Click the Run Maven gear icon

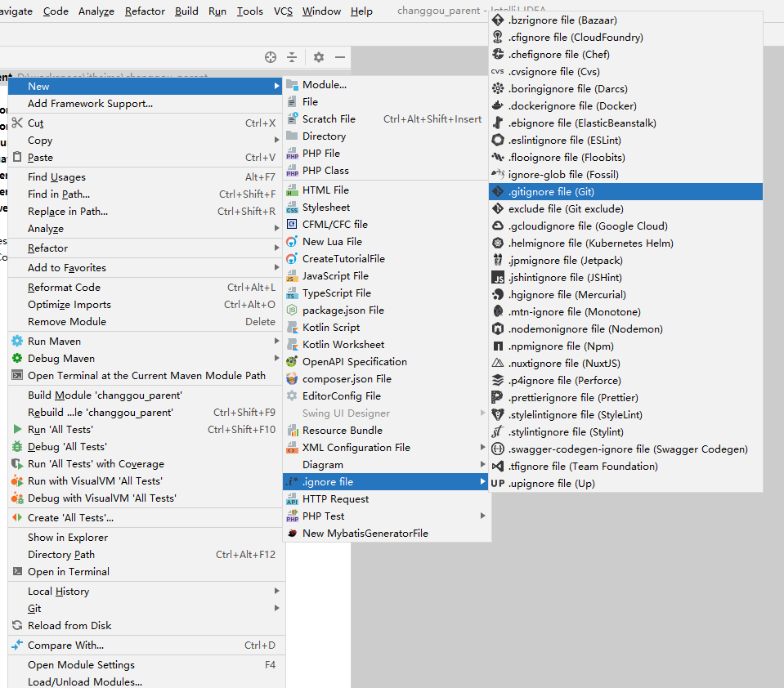17,342
